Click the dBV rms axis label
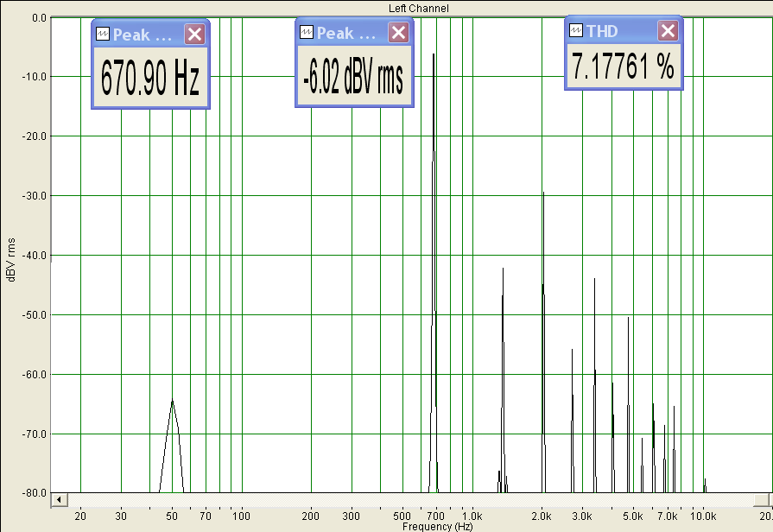 [x=11, y=260]
